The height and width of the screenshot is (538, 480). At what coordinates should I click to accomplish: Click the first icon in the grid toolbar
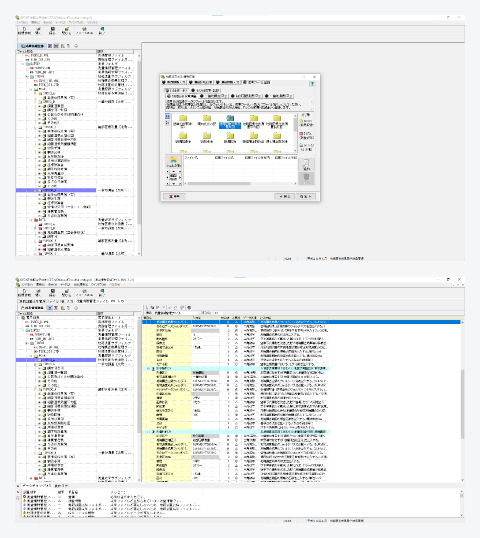coord(147,308)
